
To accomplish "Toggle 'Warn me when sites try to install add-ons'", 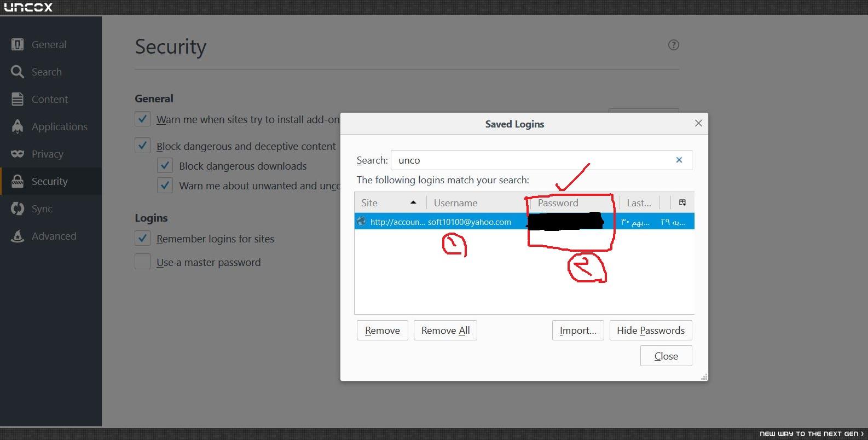I will click(142, 119).
